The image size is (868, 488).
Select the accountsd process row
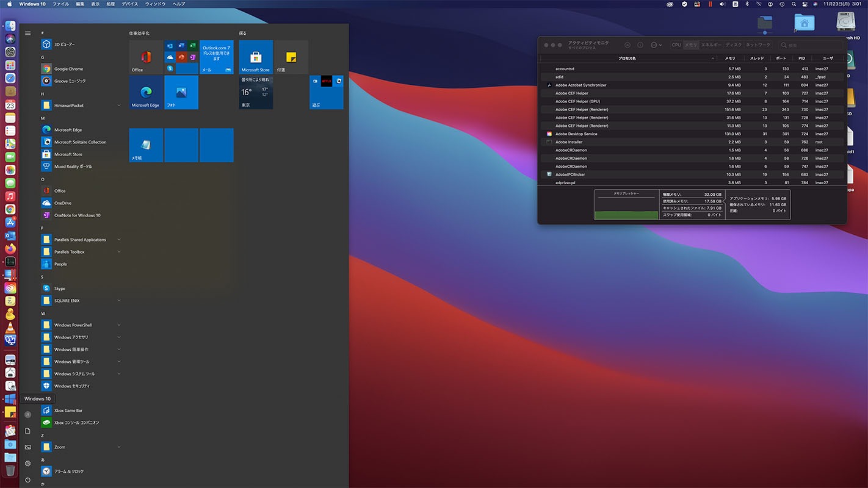692,69
